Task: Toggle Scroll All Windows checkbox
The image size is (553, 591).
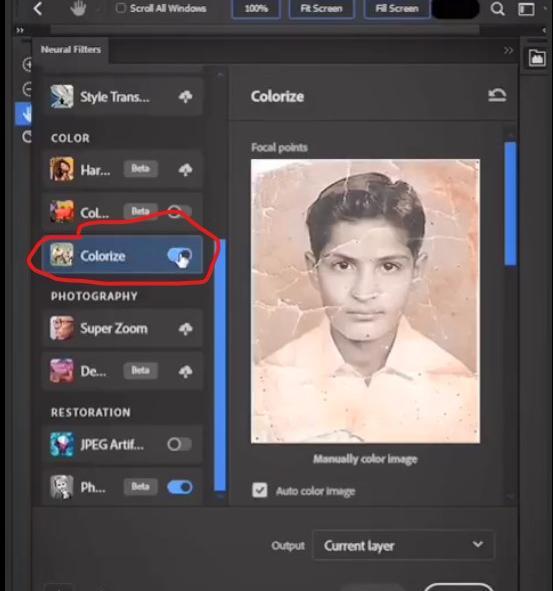Action: coord(121,8)
